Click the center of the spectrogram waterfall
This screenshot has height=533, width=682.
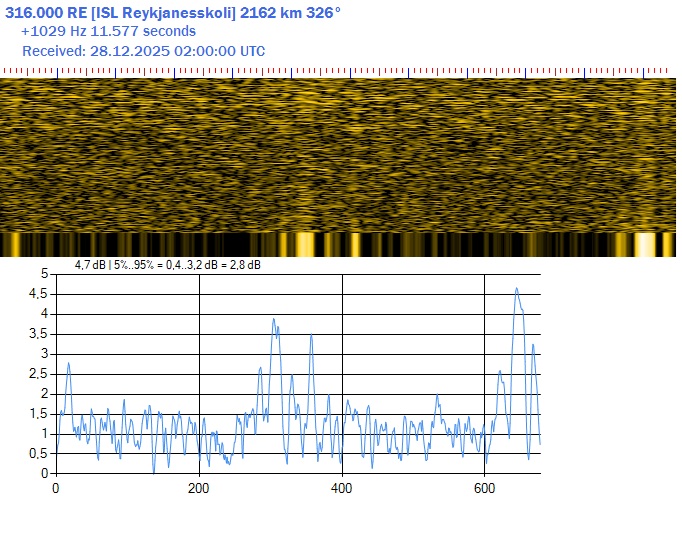[338, 155]
